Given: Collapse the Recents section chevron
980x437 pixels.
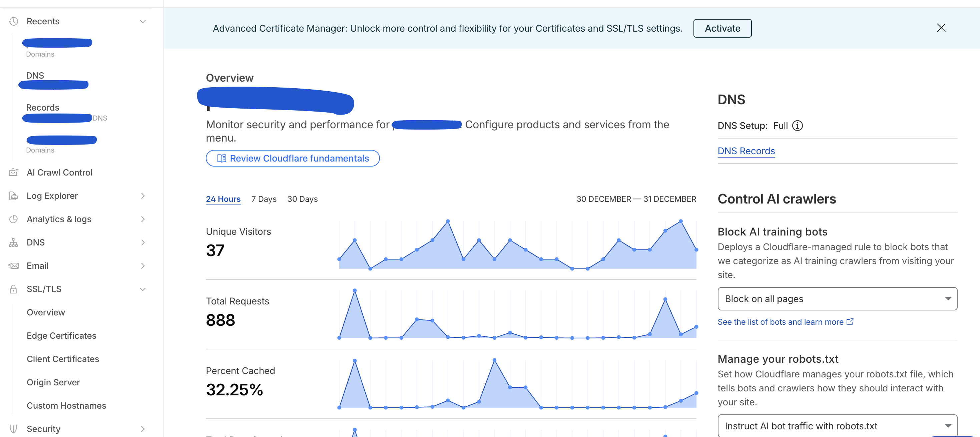Looking at the screenshot, I should click(x=143, y=21).
